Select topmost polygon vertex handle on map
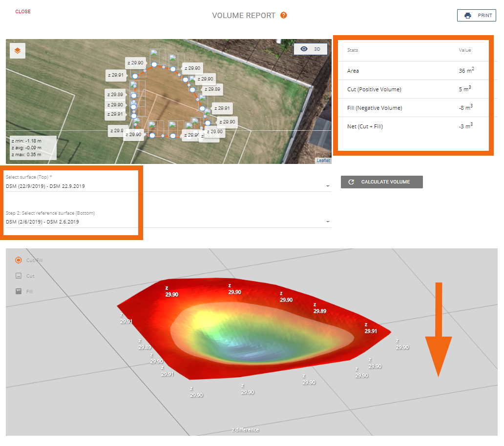This screenshot has height=446, width=504. coord(154,64)
